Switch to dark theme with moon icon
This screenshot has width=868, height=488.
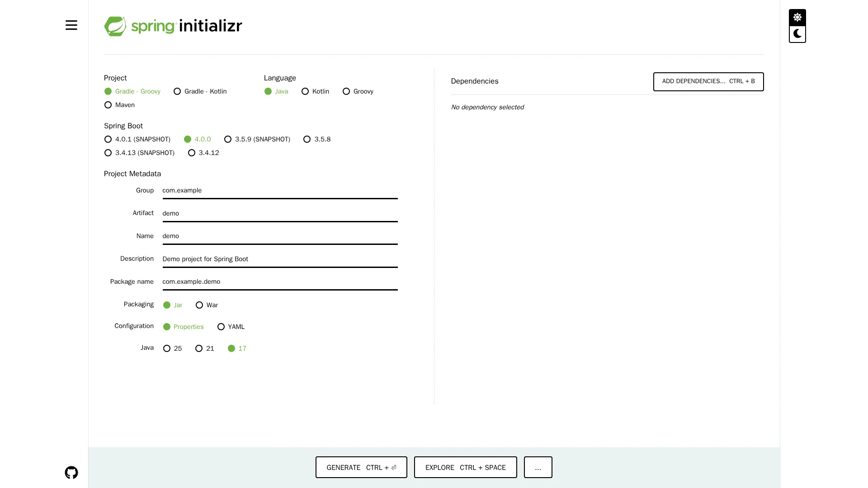click(x=797, y=33)
